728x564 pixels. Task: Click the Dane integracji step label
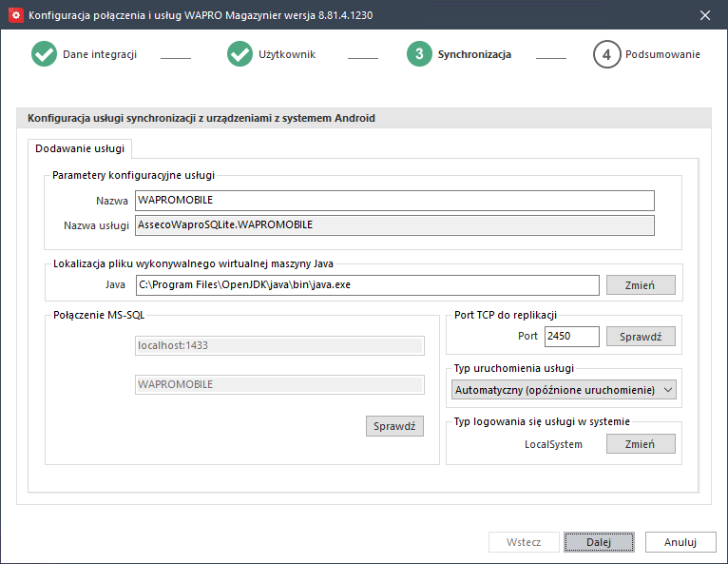coord(100,54)
